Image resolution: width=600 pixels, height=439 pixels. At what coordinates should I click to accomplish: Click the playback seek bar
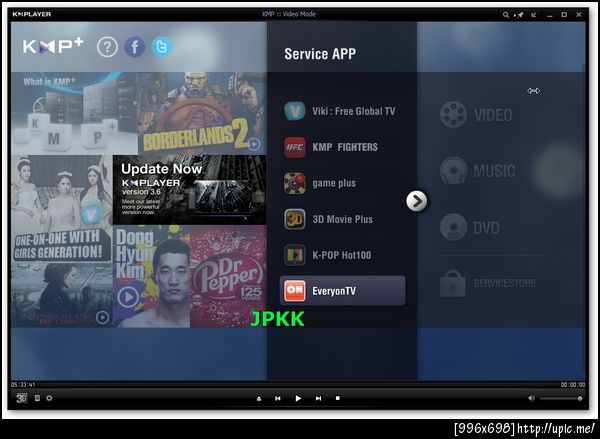pyautogui.click(x=298, y=385)
